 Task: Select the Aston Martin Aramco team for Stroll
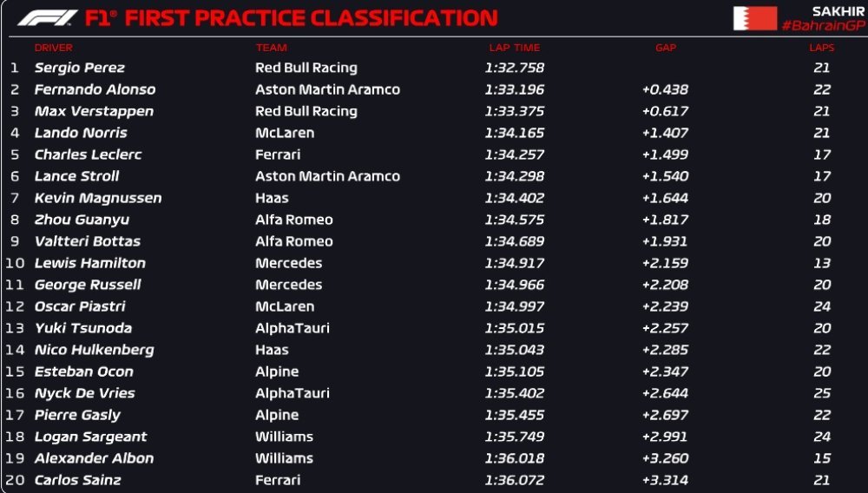pos(327,176)
